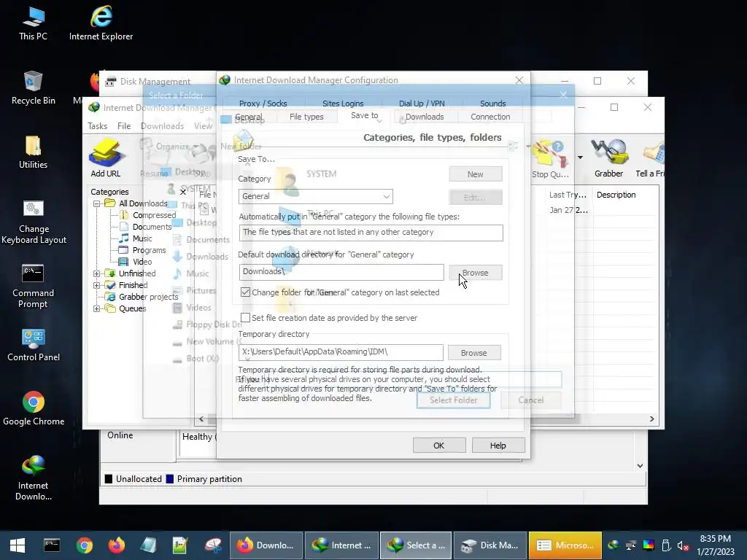
Task: Close the Categories panel with X
Action: pyautogui.click(x=183, y=192)
